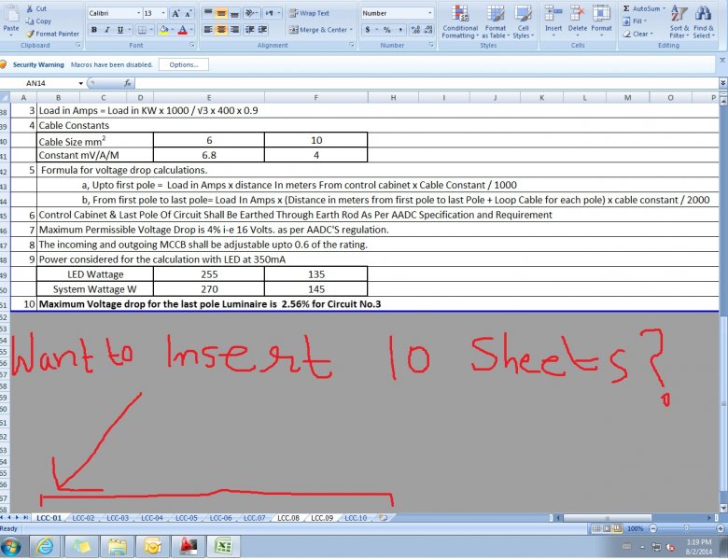Open the cell borders button
Viewport: 728px width, 560px height.
(142, 30)
